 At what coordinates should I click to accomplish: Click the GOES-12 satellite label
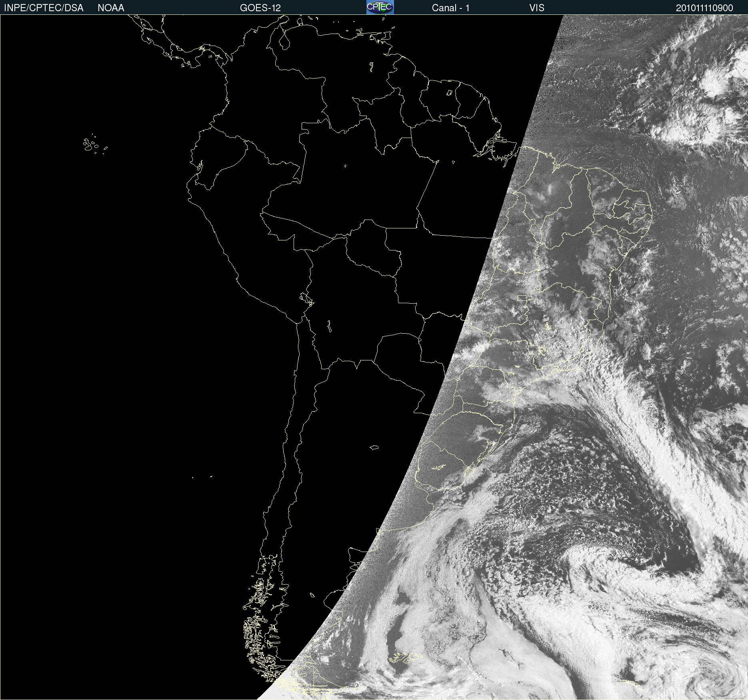pyautogui.click(x=260, y=8)
